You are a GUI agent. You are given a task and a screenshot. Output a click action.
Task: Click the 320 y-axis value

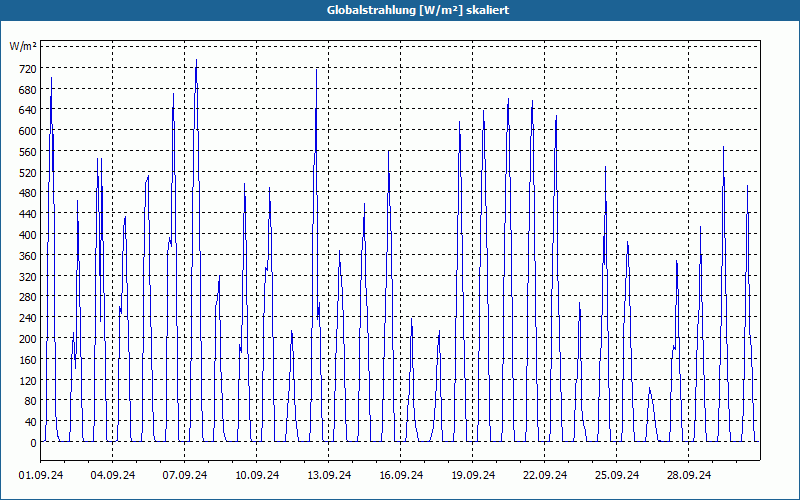pos(27,277)
